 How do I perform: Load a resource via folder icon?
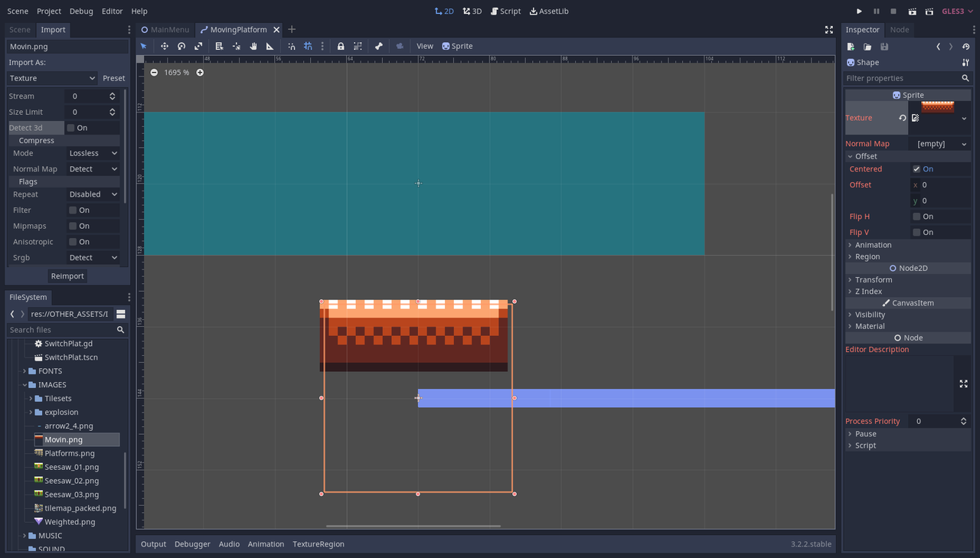pos(867,47)
